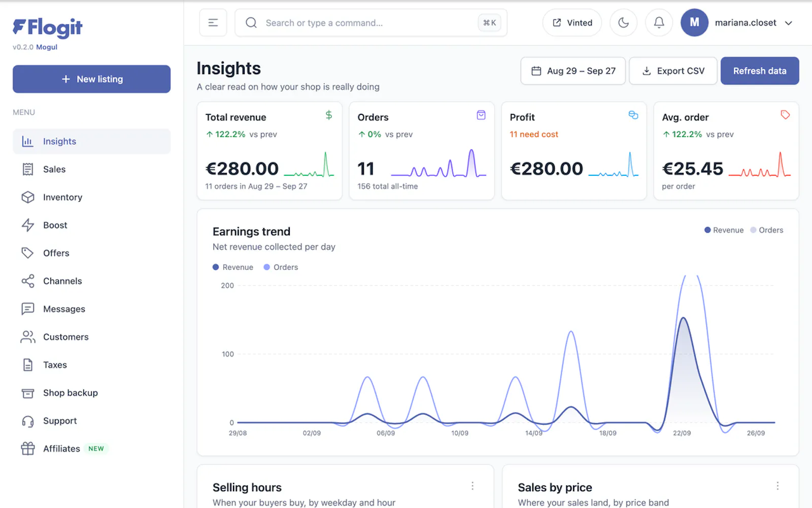Viewport: 812px width, 508px height.
Task: Click the Channels share icon in sidebar
Action: tap(27, 281)
